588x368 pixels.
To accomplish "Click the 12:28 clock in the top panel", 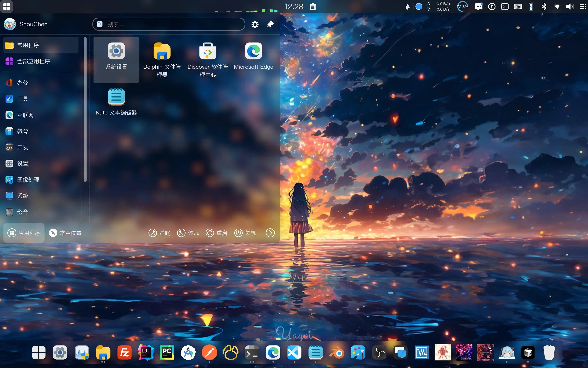I will tap(294, 7).
